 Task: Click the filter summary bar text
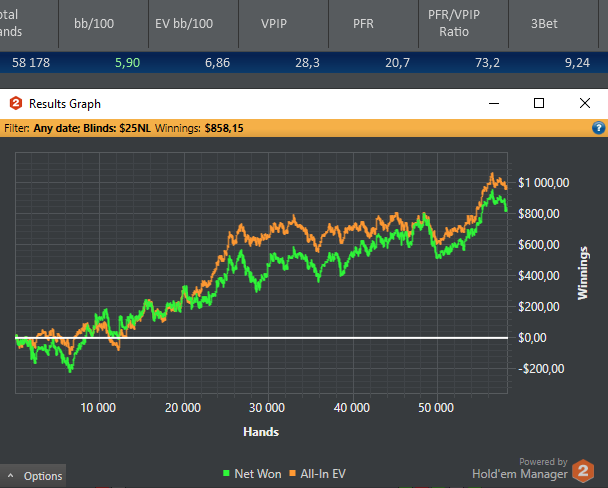click(x=125, y=128)
